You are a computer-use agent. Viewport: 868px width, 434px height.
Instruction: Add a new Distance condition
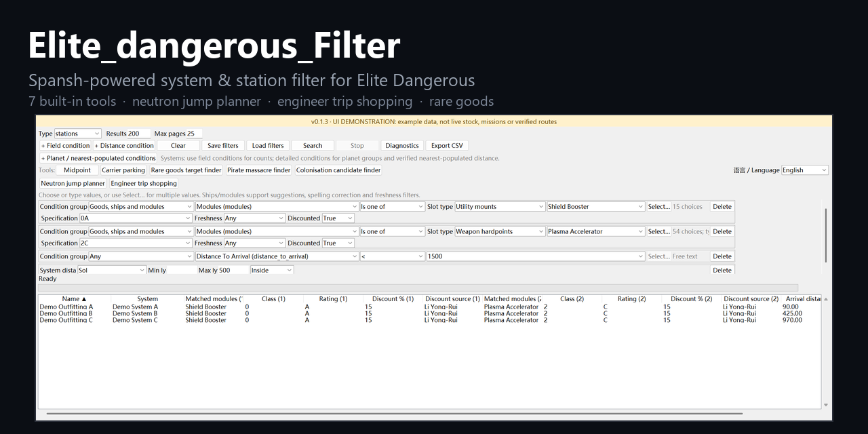pos(124,145)
